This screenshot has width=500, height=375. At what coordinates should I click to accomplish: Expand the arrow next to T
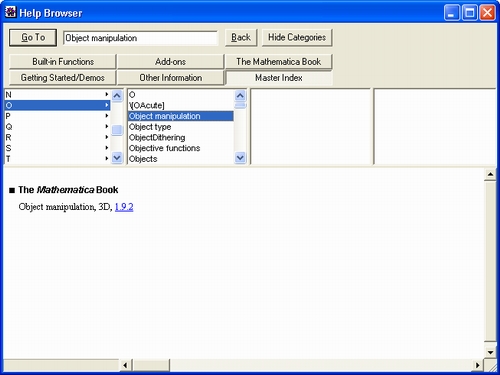107,158
